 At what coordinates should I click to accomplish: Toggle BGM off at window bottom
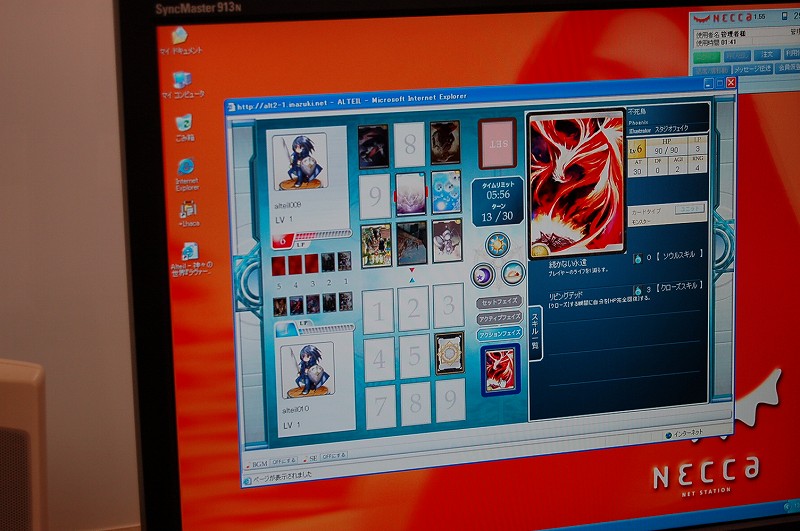point(284,461)
